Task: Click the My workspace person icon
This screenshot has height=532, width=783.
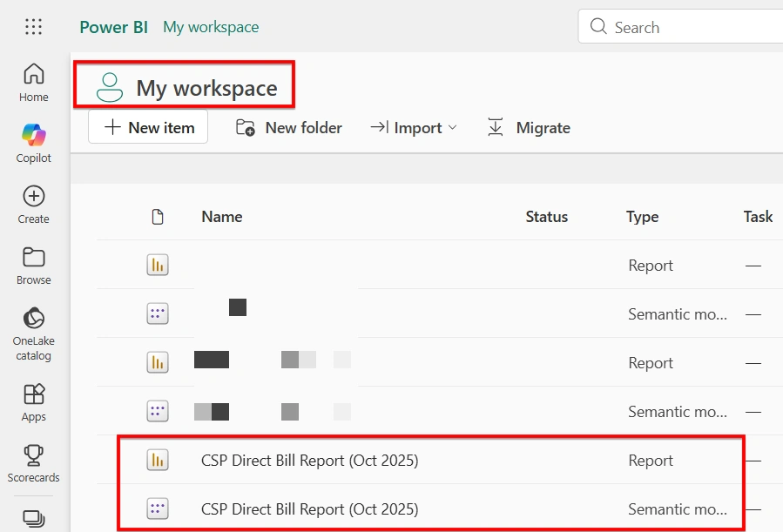Action: pos(110,87)
